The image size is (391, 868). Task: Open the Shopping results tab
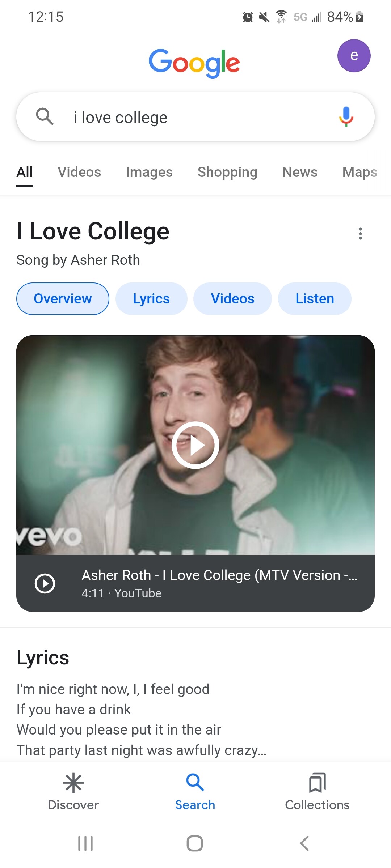[x=227, y=172]
